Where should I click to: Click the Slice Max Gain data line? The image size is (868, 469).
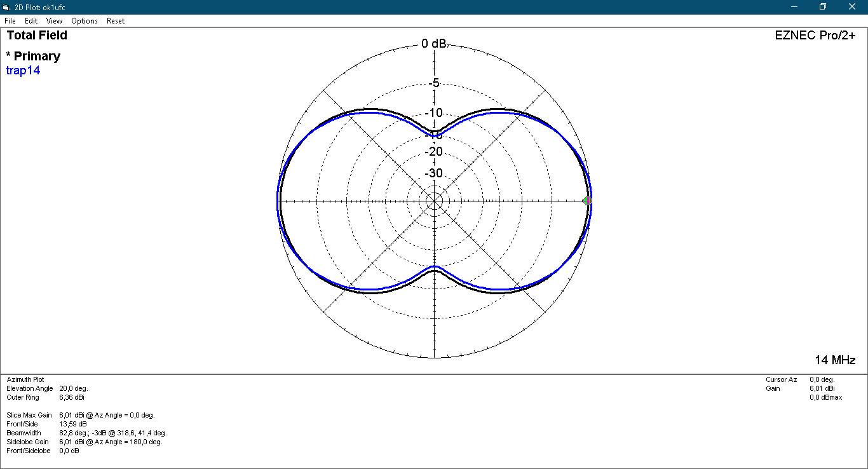click(x=80, y=415)
